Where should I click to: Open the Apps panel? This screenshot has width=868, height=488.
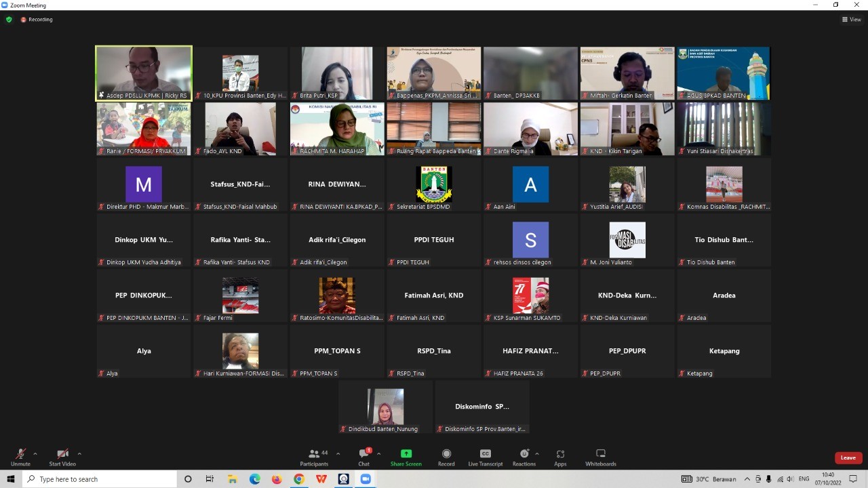coord(560,457)
